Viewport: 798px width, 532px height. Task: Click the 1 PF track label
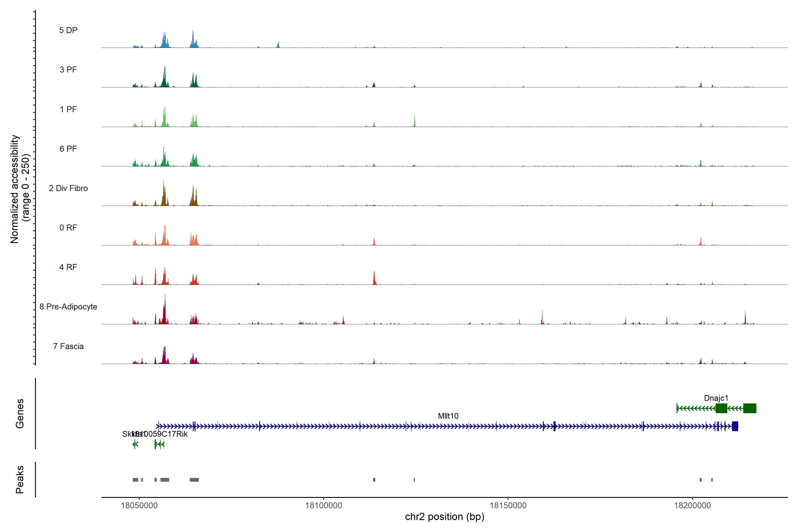pyautogui.click(x=68, y=109)
